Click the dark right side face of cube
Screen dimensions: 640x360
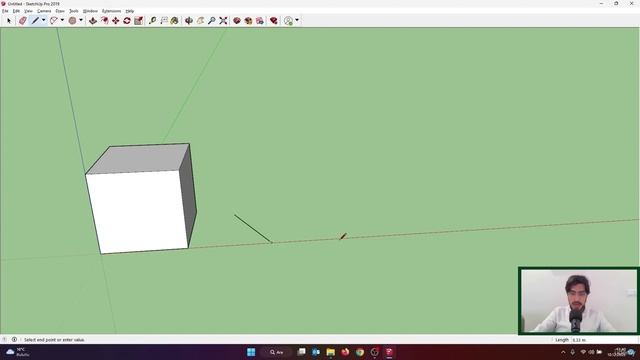click(x=189, y=197)
